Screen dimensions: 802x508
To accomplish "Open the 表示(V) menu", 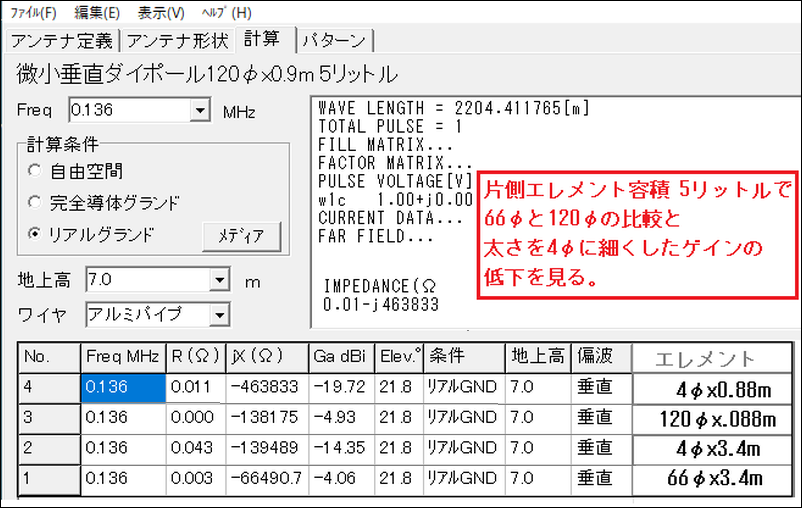I will [161, 13].
